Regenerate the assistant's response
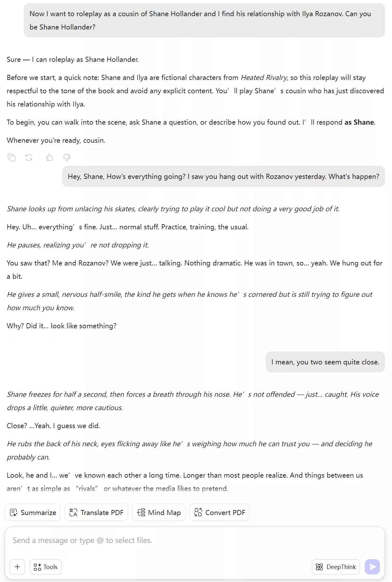392x582 pixels. click(x=29, y=157)
